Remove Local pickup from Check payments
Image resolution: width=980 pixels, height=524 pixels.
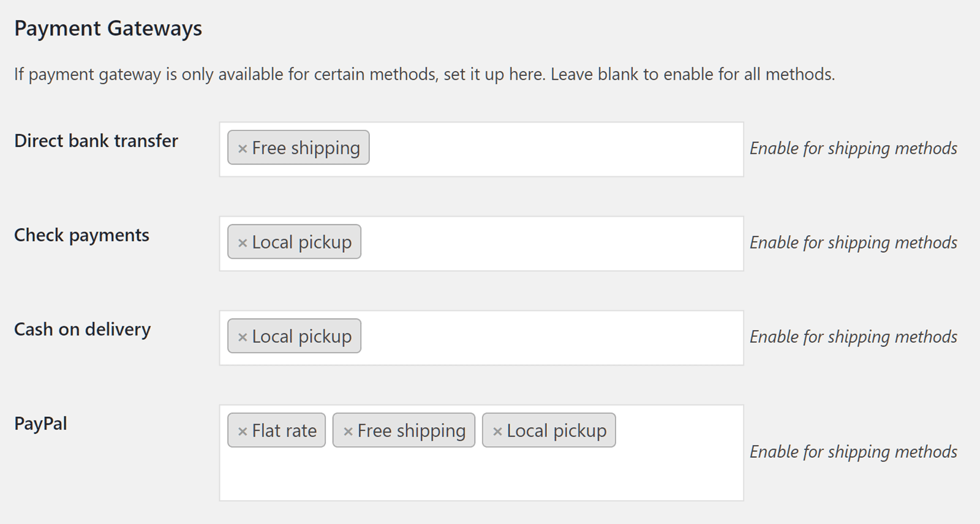243,243
